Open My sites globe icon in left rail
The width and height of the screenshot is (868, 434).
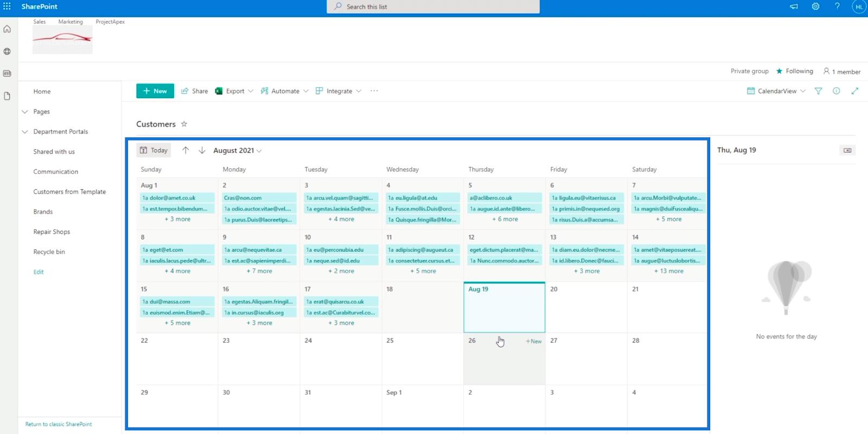[x=7, y=52]
